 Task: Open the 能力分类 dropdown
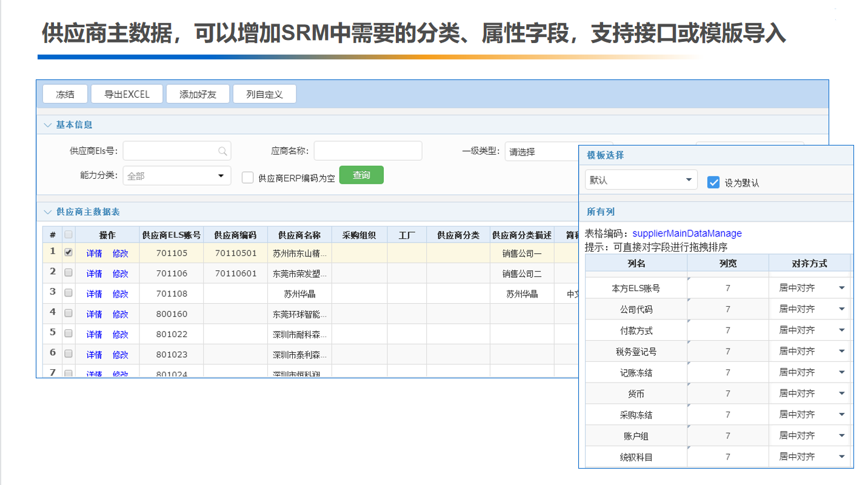pyautogui.click(x=177, y=176)
